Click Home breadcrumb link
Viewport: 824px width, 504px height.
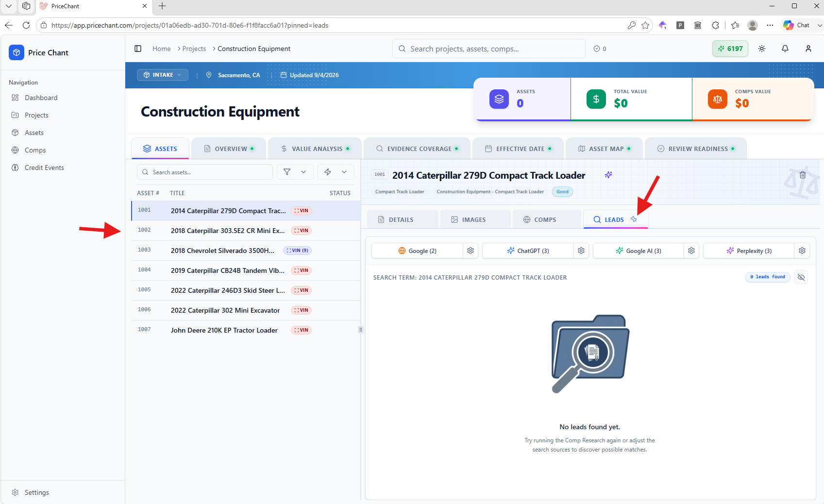[x=161, y=49]
